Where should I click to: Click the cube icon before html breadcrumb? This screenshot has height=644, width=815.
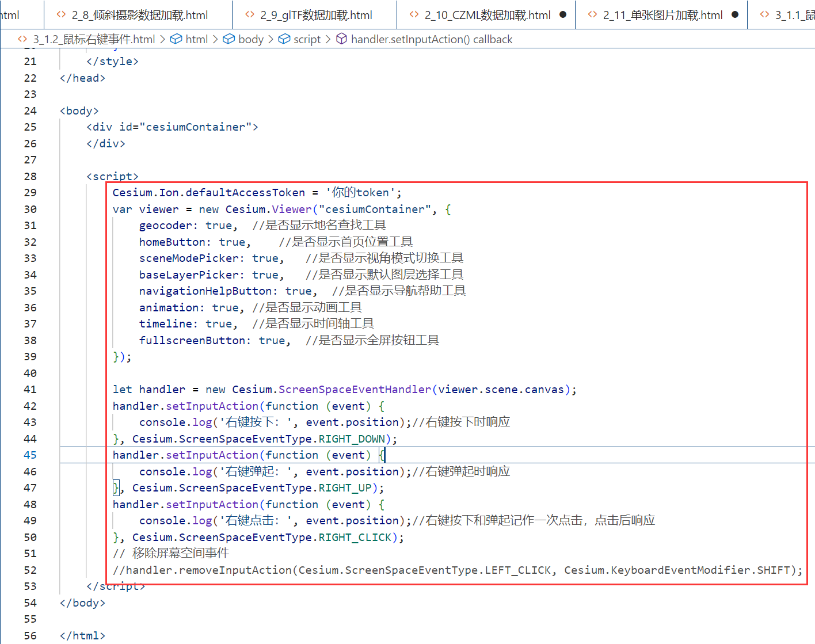176,39
